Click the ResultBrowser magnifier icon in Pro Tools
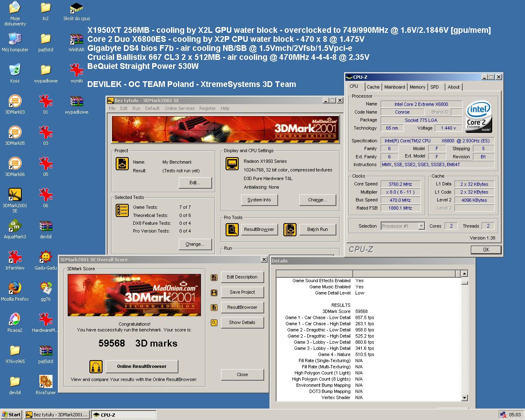Image resolution: width=525 pixels, height=420 pixels. (x=232, y=229)
